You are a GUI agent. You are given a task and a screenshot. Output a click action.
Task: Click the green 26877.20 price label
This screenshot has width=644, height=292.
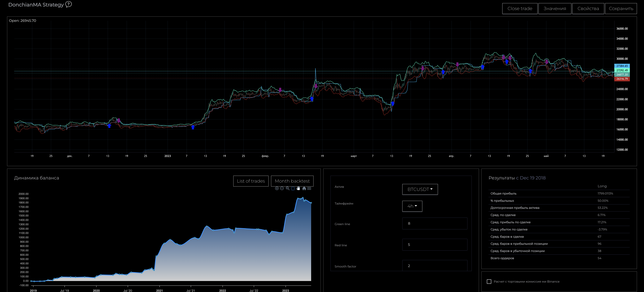tap(622, 75)
